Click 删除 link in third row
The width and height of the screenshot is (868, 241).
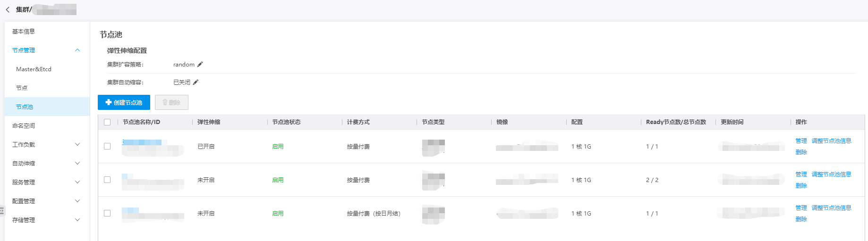tap(801, 219)
